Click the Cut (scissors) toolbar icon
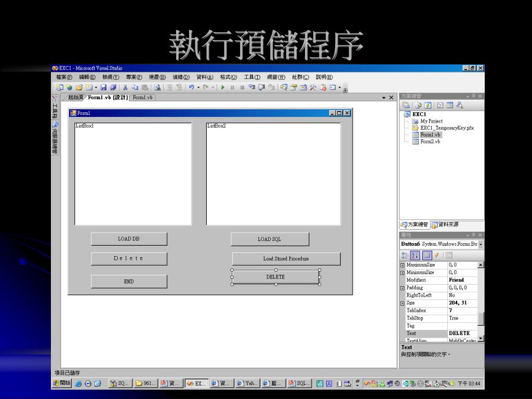The width and height of the screenshot is (532, 399). (125, 87)
